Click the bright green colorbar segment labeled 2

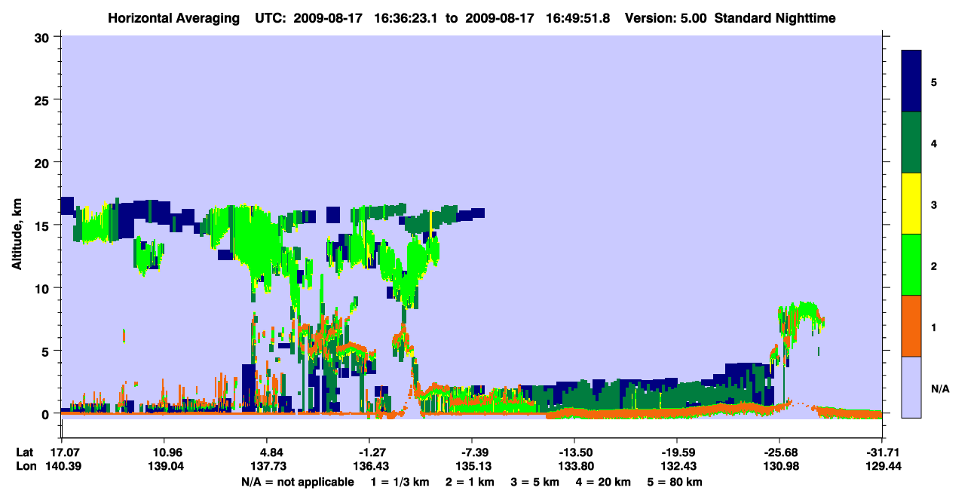click(911, 265)
